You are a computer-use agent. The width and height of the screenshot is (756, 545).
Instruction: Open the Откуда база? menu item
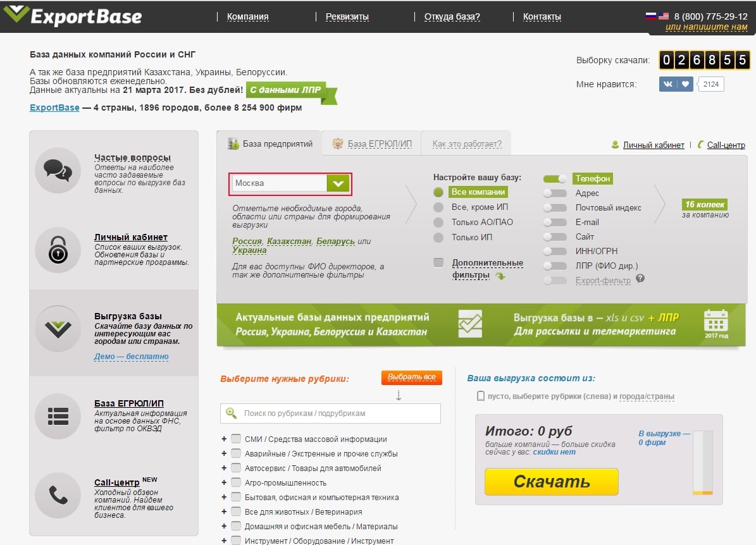pyautogui.click(x=452, y=16)
